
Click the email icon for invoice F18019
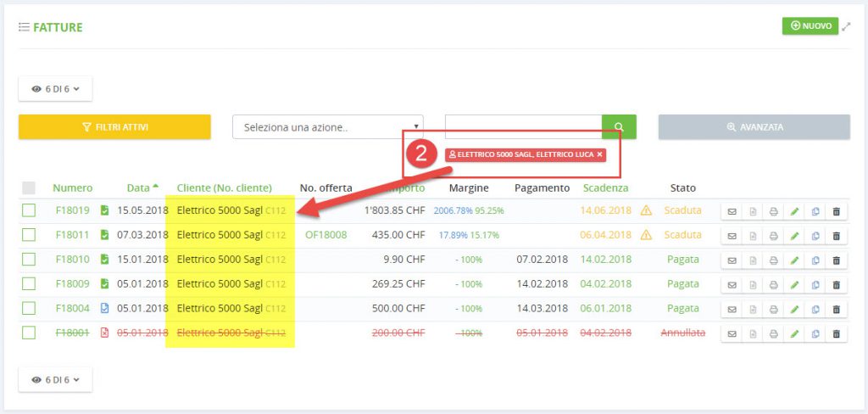coord(732,210)
